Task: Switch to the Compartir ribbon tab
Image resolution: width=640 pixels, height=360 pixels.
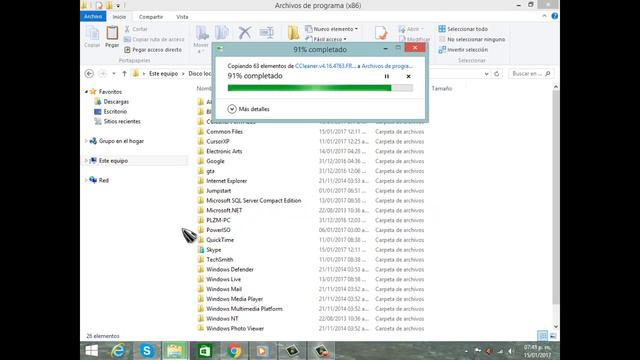Action: 151,17
